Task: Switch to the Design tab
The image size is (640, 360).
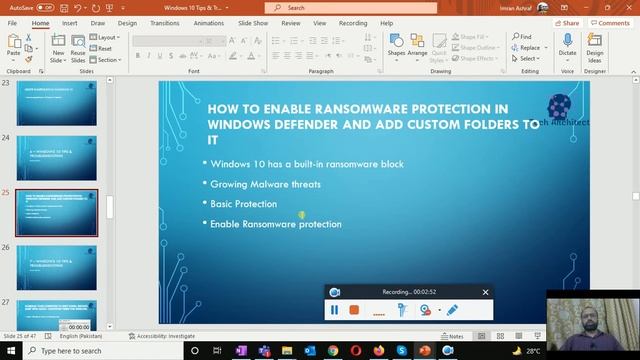Action: pyautogui.click(x=127, y=23)
